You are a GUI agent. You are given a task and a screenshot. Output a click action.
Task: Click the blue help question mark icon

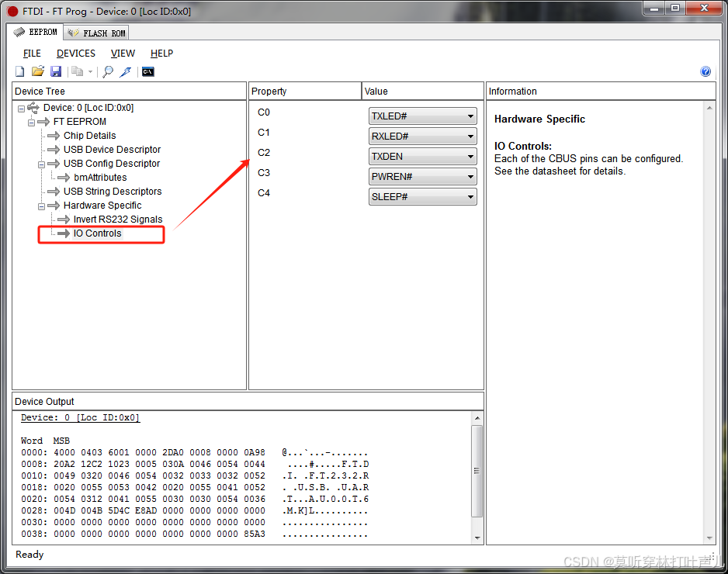705,71
